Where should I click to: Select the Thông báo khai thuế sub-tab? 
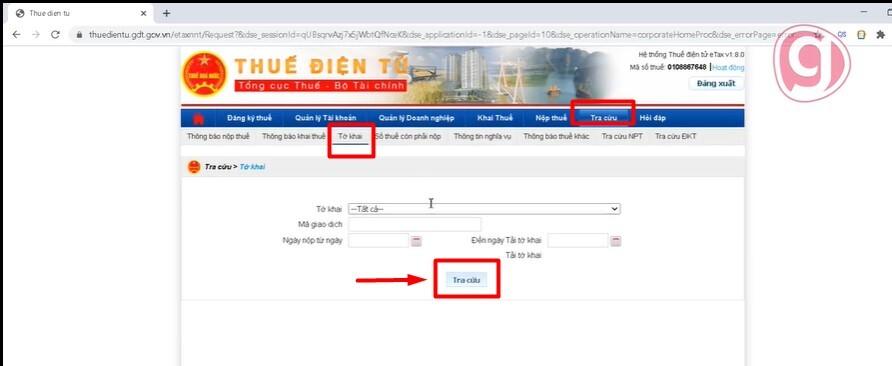(294, 137)
